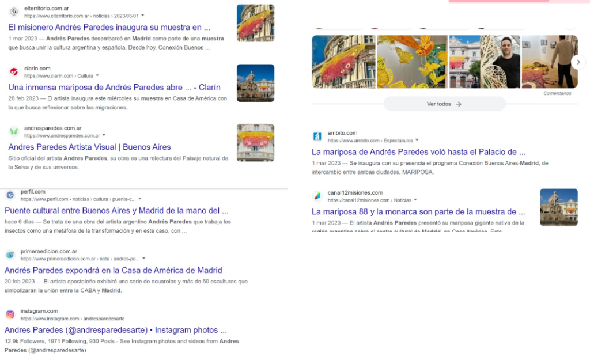The image size is (590, 364).
Task: Click the andresparedes.com.ar butterfly favicon
Action: coord(14,132)
